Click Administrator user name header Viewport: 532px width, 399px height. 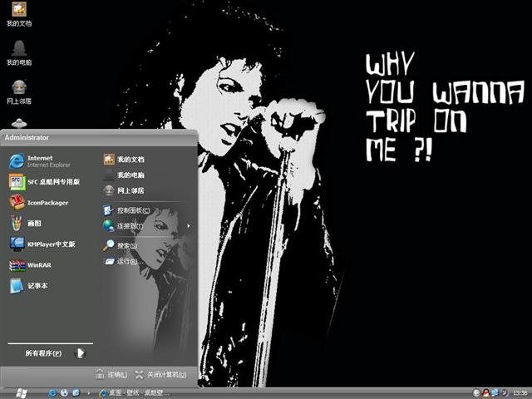(x=27, y=137)
